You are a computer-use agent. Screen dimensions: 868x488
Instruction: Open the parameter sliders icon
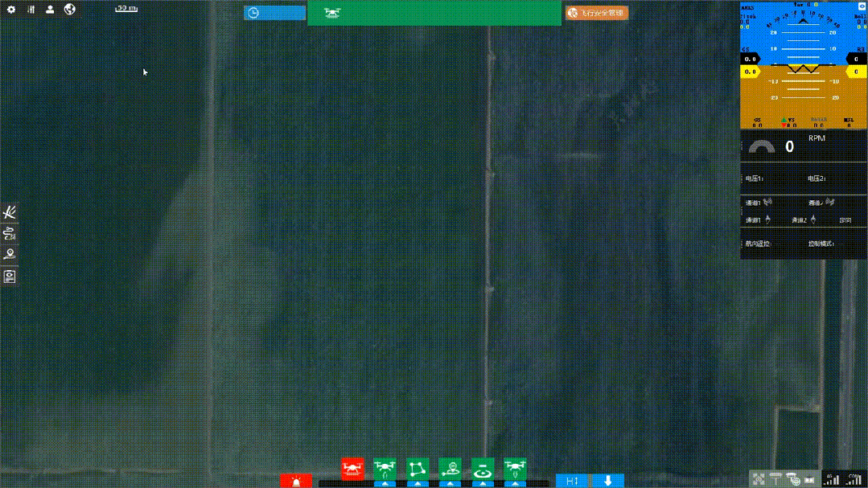coord(31,10)
